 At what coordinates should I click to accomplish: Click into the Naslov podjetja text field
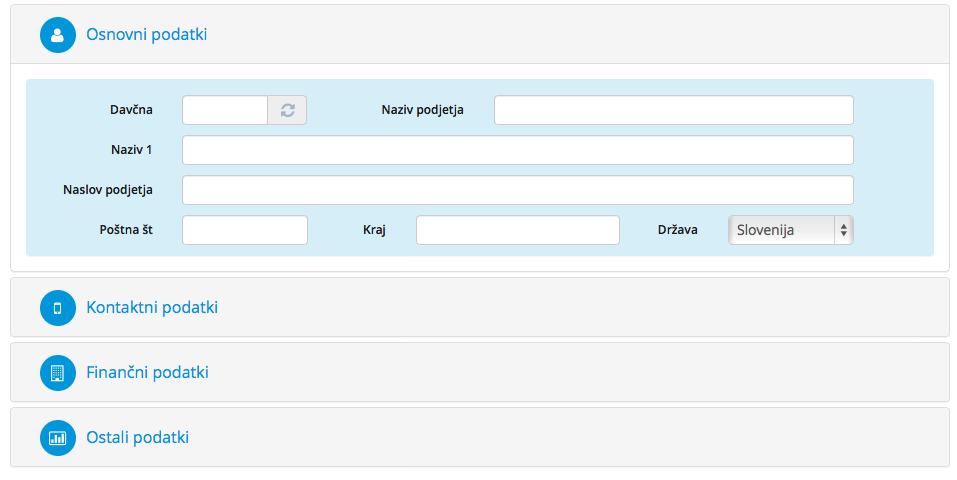[518, 191]
